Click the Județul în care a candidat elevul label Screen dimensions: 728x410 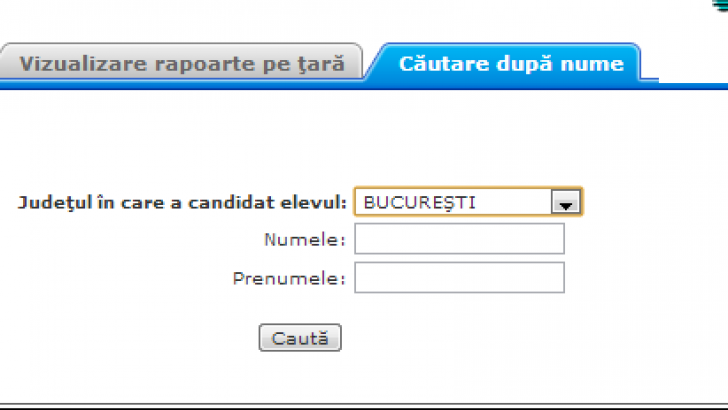click(x=182, y=202)
